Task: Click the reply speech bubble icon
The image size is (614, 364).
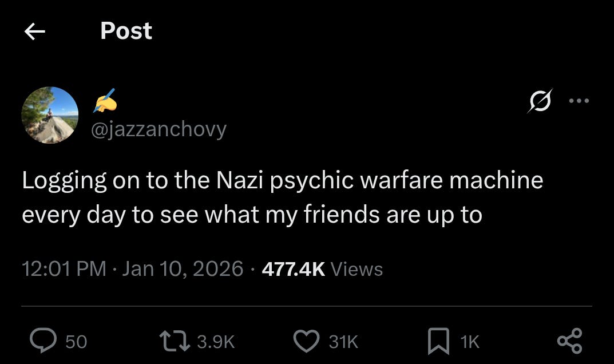Action: click(43, 341)
